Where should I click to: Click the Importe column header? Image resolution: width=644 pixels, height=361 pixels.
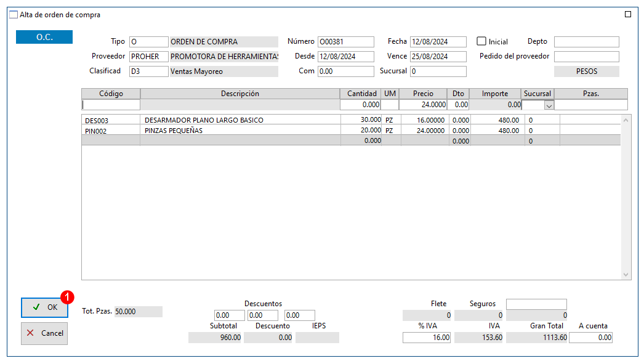[495, 94]
